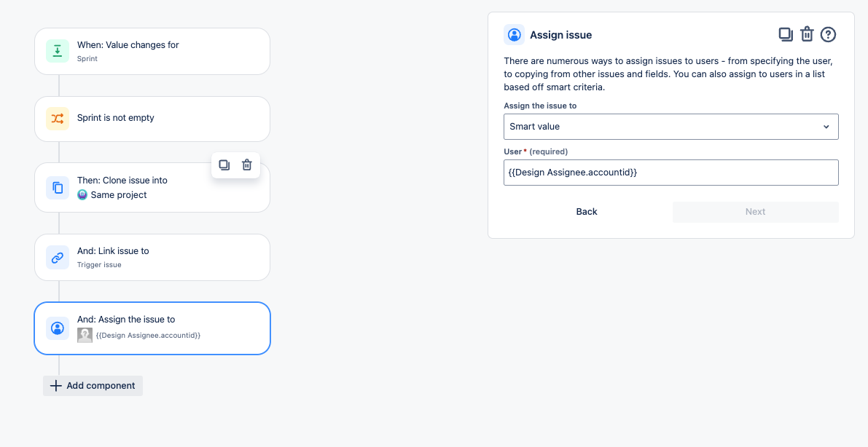
Task: Add a component to the rule
Action: [x=93, y=386]
